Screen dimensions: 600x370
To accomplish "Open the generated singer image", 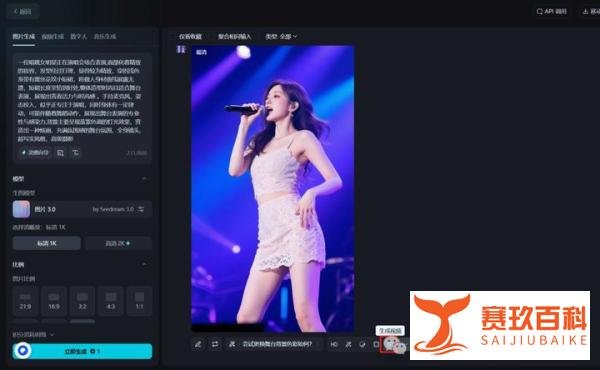I will [272, 189].
